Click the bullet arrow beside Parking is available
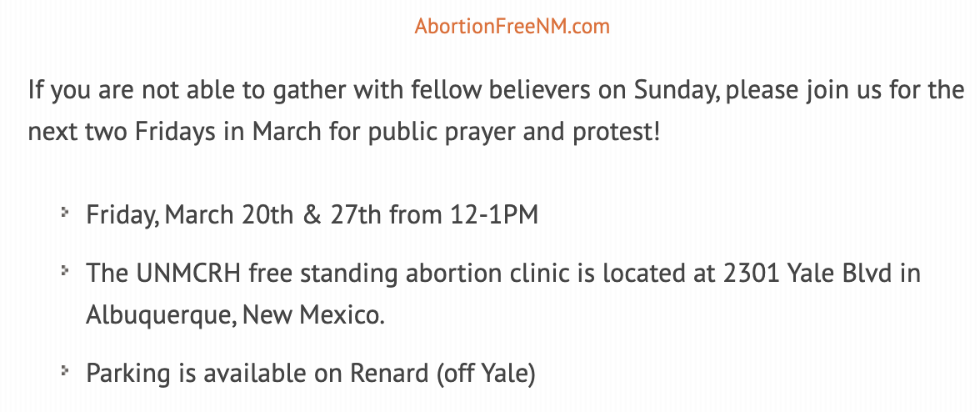The width and height of the screenshot is (980, 412). pos(64,370)
